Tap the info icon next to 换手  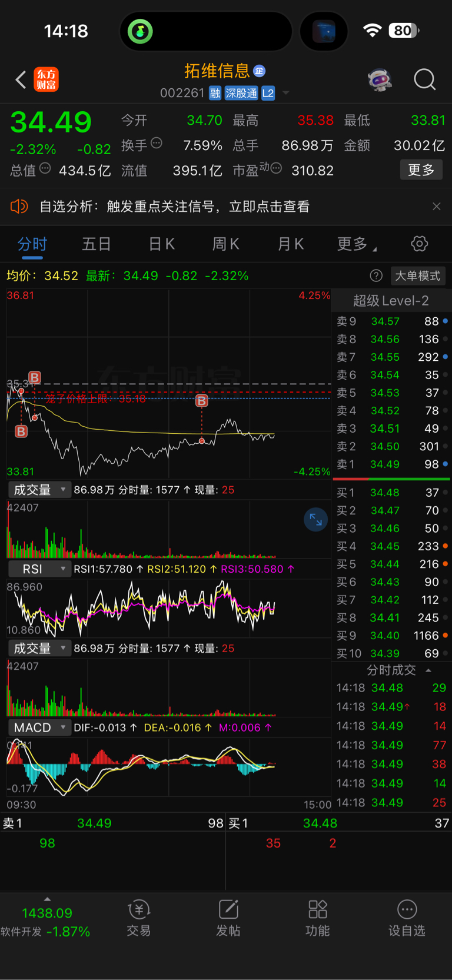point(157,142)
